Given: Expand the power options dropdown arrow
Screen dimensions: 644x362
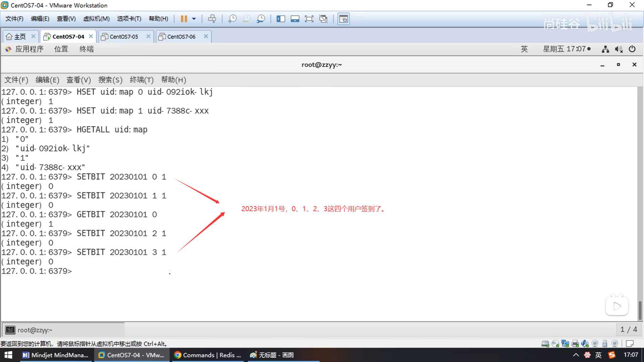Looking at the screenshot, I should click(194, 19).
